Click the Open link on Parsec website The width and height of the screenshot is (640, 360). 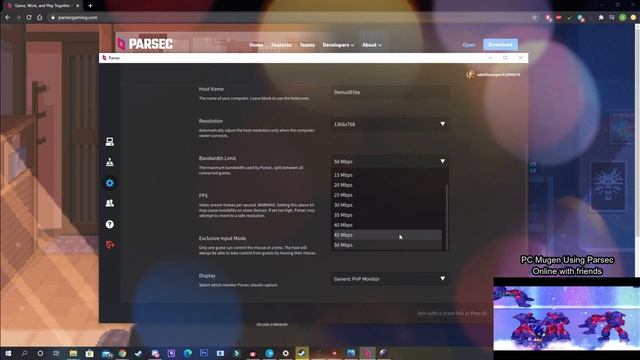point(469,45)
